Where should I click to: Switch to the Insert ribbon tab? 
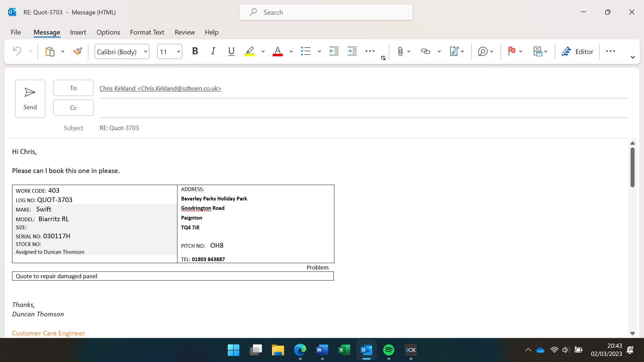tap(78, 32)
